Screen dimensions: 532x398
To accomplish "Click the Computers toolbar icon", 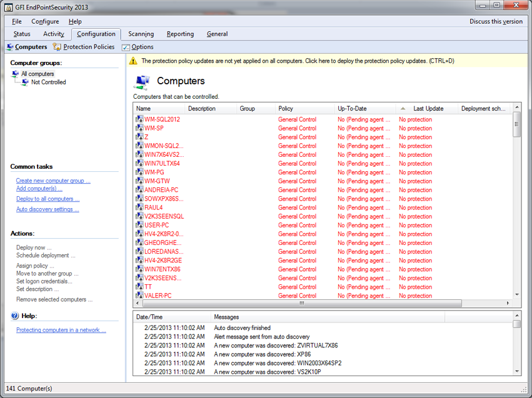I will point(10,47).
